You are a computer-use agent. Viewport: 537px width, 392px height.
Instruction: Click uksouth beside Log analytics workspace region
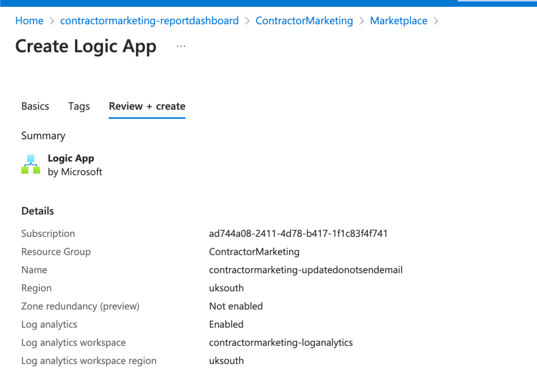227,361
